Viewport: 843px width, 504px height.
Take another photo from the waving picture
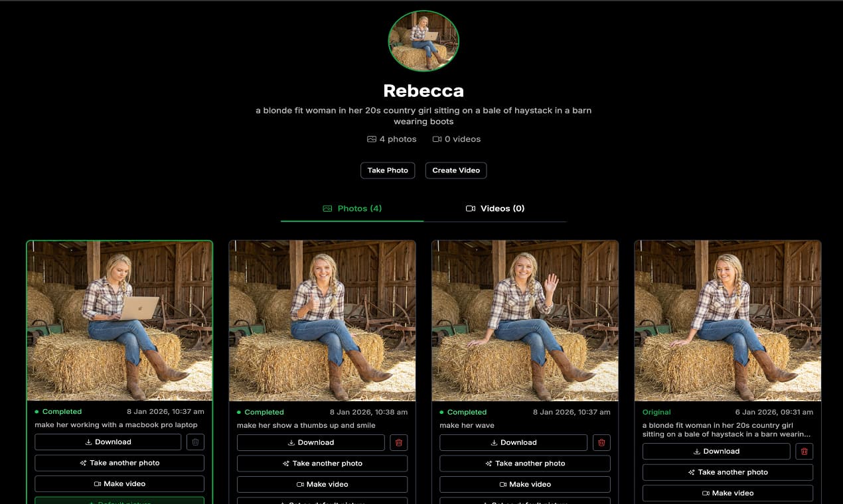click(x=524, y=464)
